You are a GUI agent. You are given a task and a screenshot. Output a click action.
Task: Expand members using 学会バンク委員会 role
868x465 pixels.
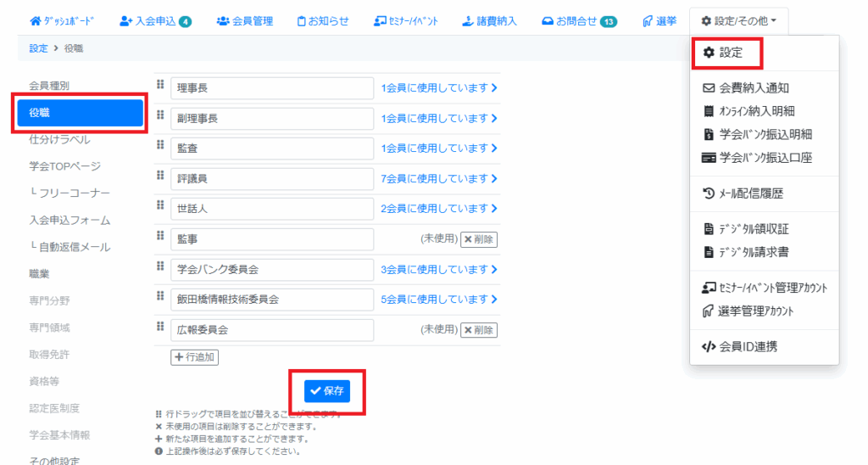tap(439, 270)
